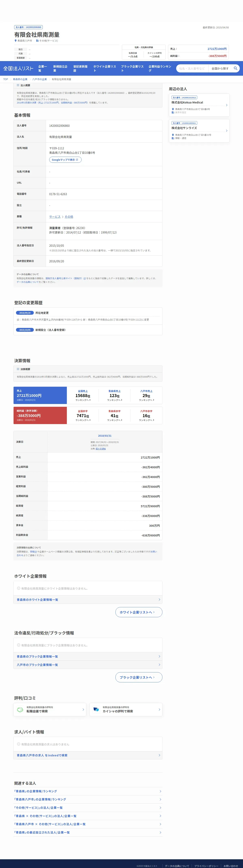243x868 pixels.
Task: Click サービス industry link
Action: [55, 217]
